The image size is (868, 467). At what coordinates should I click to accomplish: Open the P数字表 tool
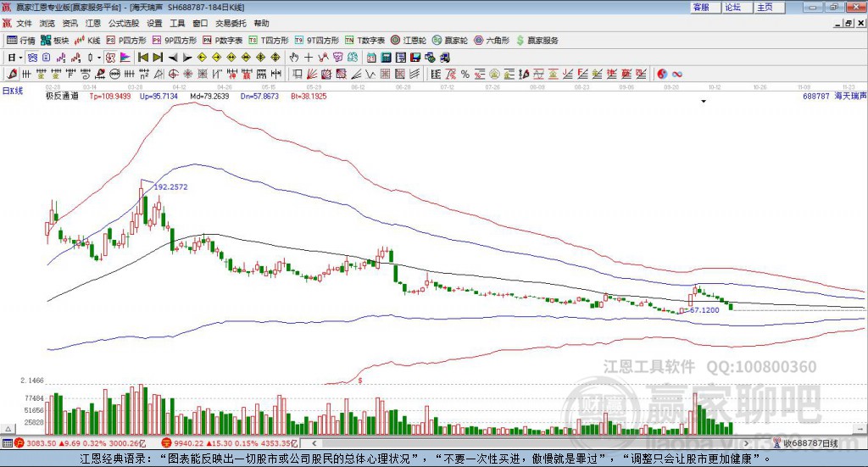223,41
